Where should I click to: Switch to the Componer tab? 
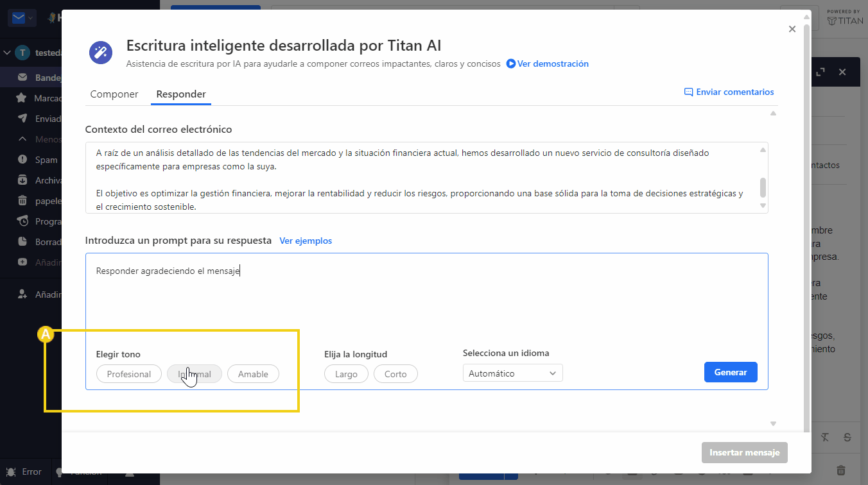pyautogui.click(x=114, y=94)
